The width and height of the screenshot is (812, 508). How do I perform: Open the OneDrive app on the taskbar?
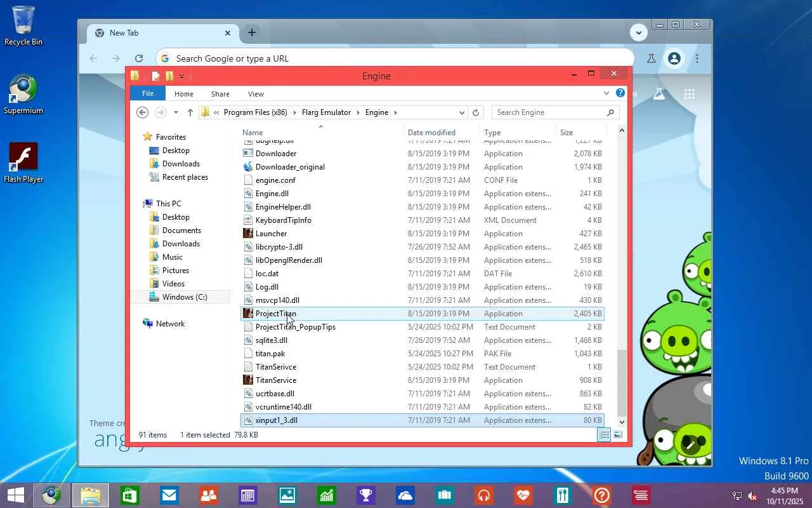(405, 495)
